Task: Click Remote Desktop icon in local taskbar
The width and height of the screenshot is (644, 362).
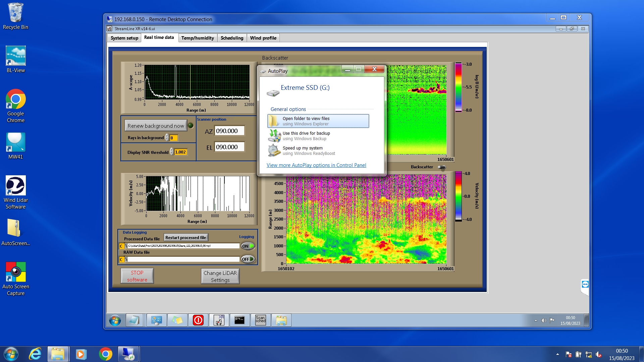Action: click(x=128, y=354)
